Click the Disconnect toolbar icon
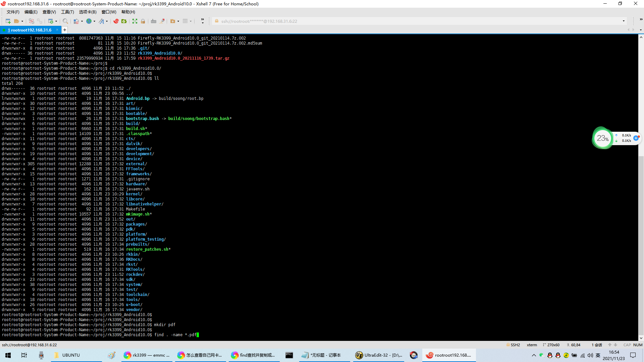 tap(32, 21)
